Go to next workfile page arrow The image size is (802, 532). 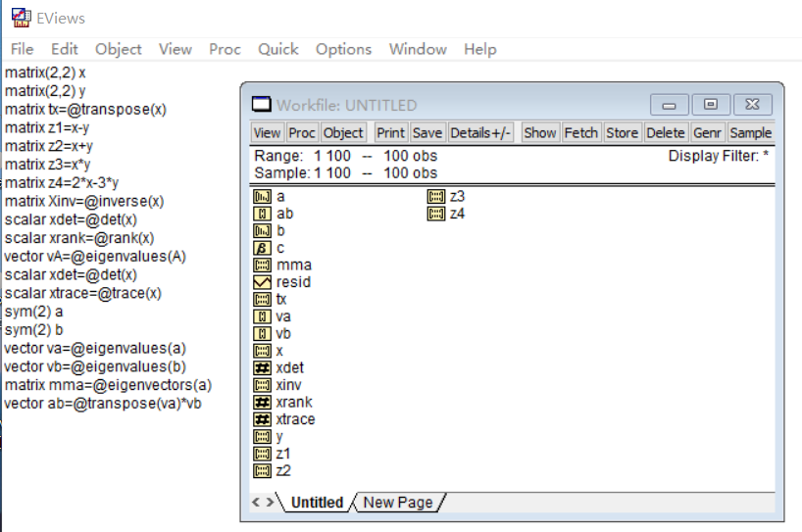(270, 503)
